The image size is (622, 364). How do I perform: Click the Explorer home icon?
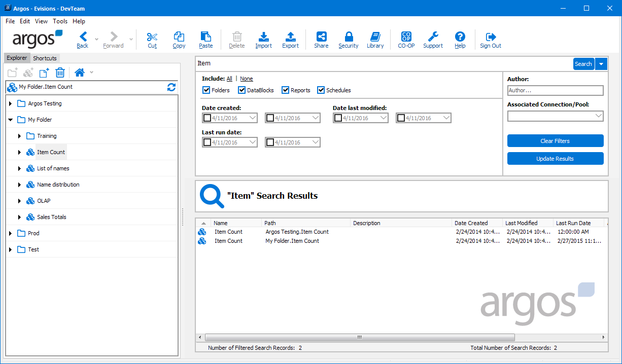click(x=80, y=72)
